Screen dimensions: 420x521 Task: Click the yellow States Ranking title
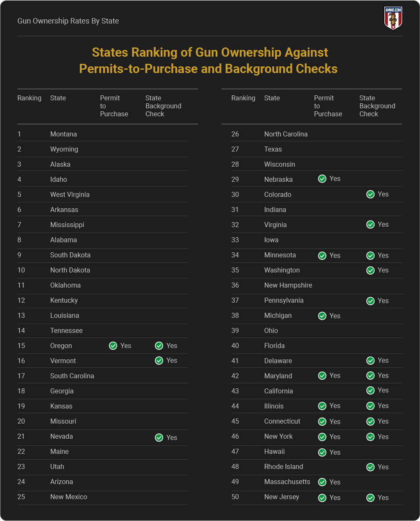click(209, 60)
